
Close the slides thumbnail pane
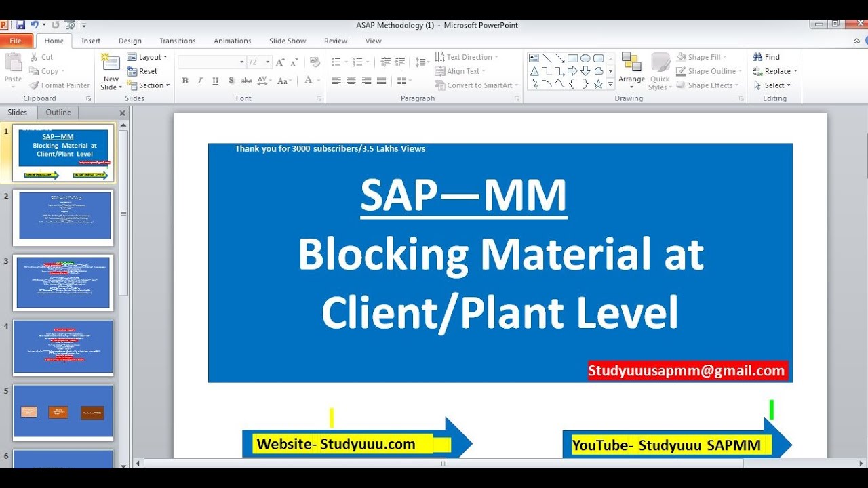point(123,113)
